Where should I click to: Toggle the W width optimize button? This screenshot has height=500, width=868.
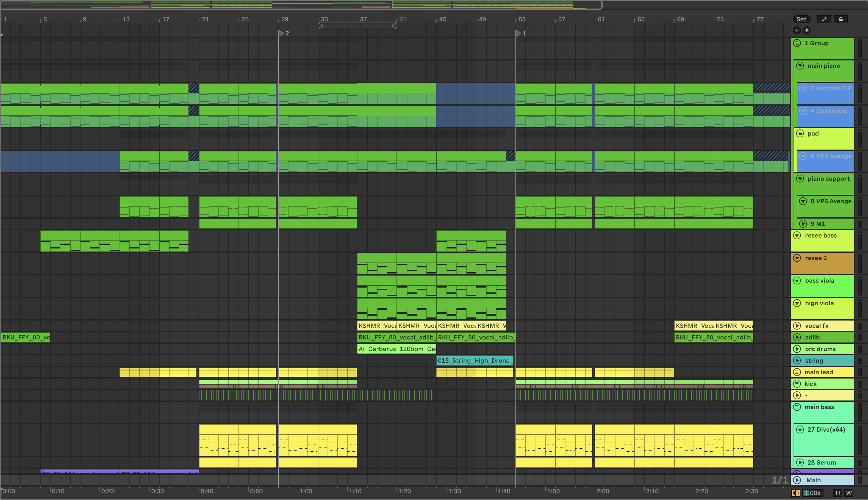click(849, 493)
